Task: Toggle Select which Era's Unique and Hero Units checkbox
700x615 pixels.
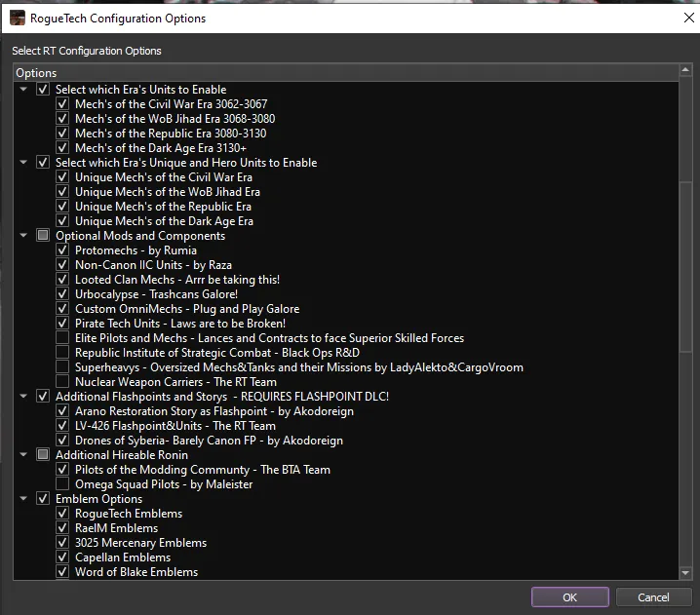Action: pyautogui.click(x=43, y=163)
